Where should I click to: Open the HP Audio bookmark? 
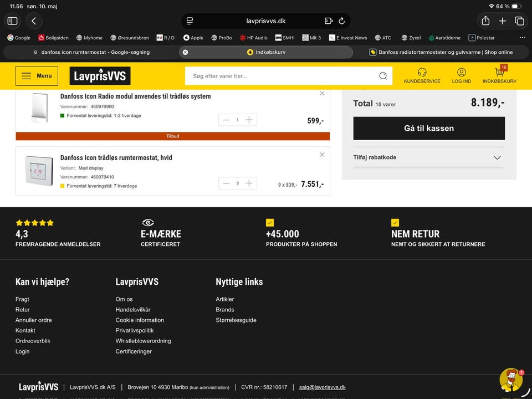253,38
